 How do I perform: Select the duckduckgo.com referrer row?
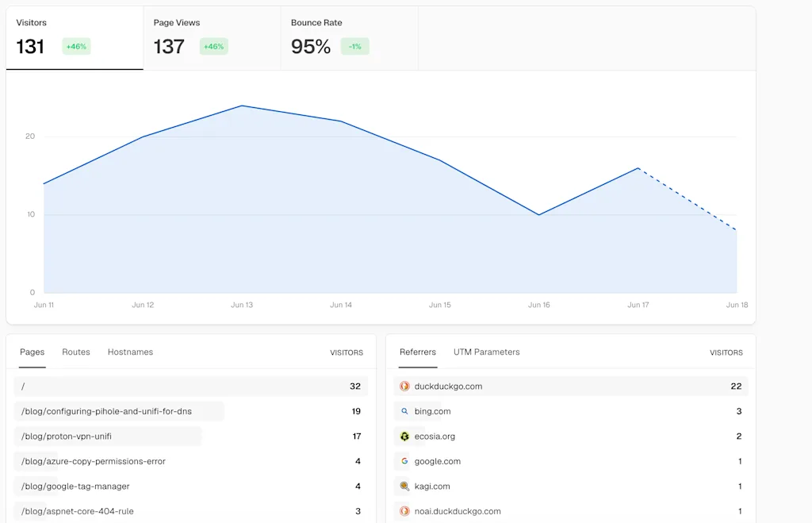click(x=571, y=386)
